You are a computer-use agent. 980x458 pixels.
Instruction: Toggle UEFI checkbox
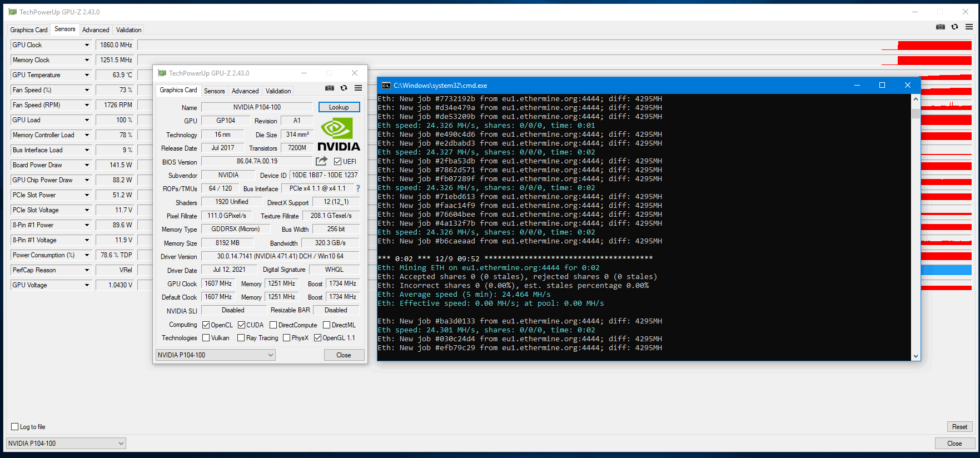tap(337, 162)
